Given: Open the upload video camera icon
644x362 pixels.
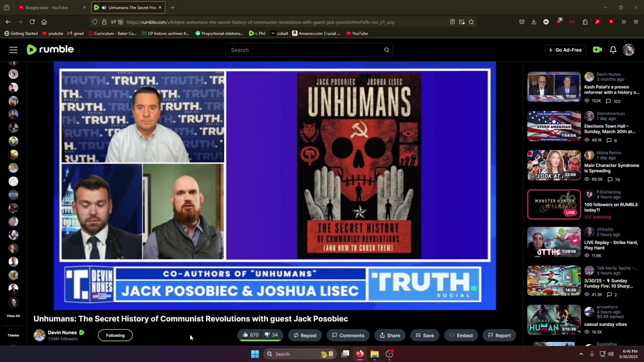Looking at the screenshot, I should pos(597,50).
